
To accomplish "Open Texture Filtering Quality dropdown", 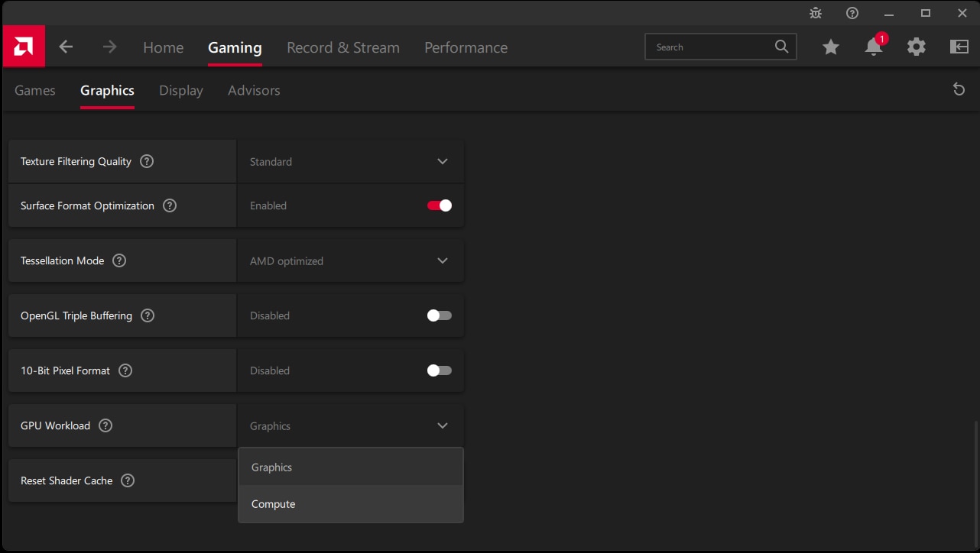I will click(351, 161).
